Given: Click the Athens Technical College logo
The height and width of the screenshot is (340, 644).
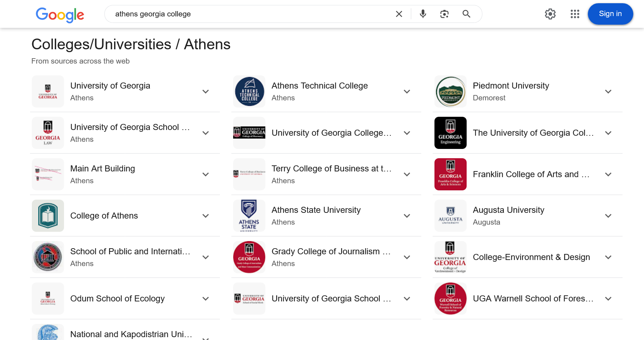Looking at the screenshot, I should click(249, 91).
